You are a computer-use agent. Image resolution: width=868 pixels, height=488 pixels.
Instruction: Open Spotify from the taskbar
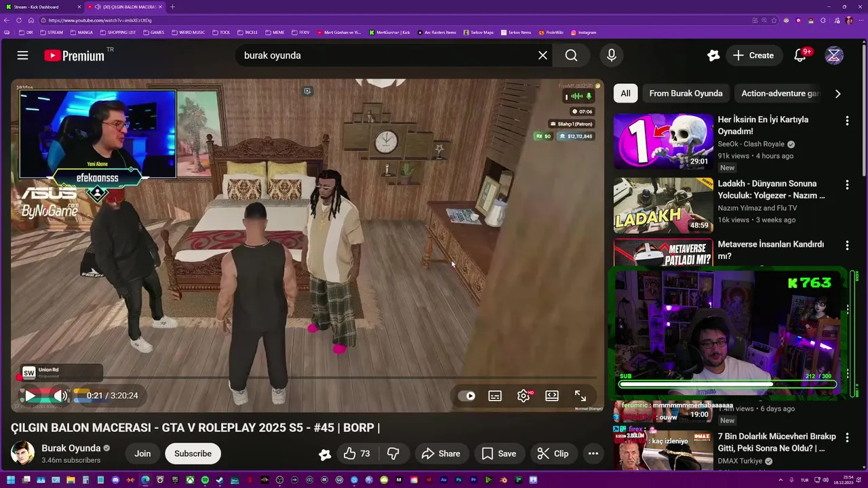[205, 481]
